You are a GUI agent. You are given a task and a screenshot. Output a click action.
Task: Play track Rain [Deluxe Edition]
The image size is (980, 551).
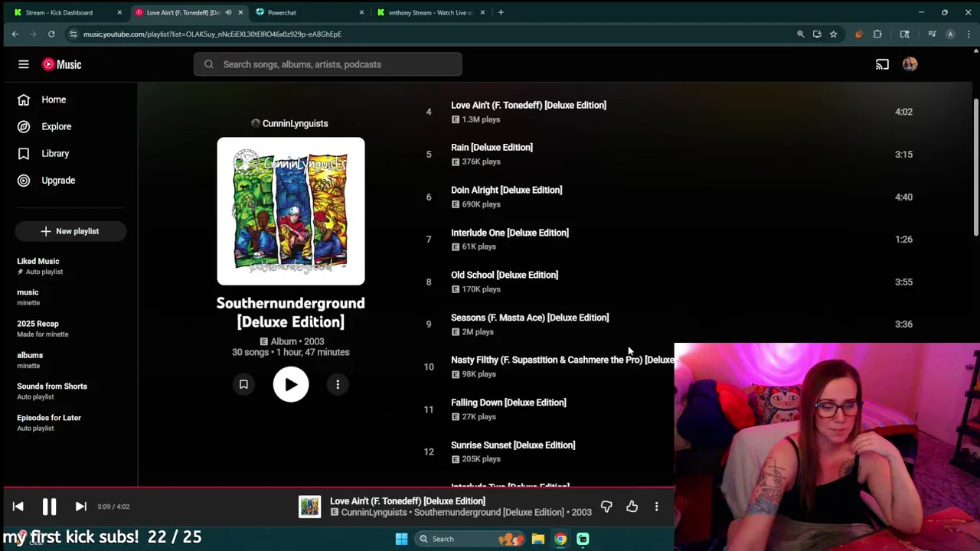[492, 147]
